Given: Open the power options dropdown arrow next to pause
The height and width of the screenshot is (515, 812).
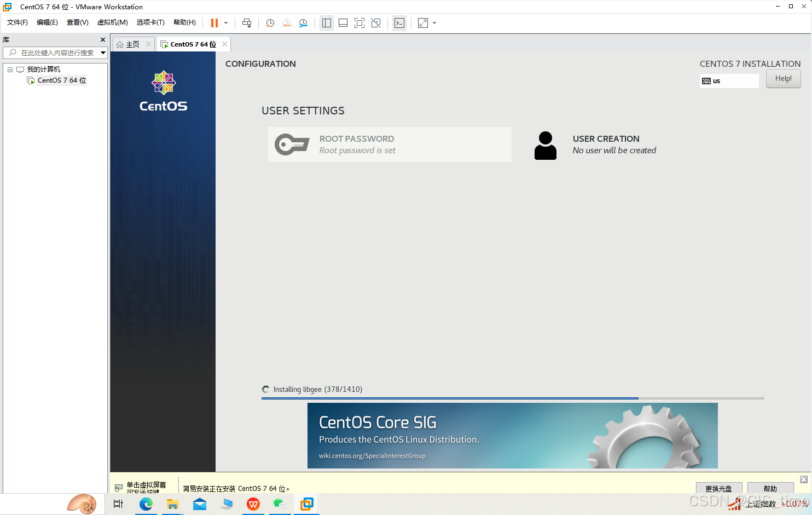Looking at the screenshot, I should pyautogui.click(x=226, y=23).
